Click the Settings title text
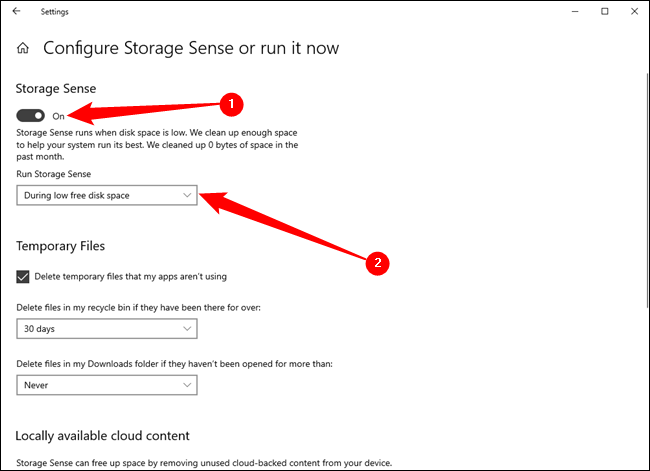 click(54, 12)
